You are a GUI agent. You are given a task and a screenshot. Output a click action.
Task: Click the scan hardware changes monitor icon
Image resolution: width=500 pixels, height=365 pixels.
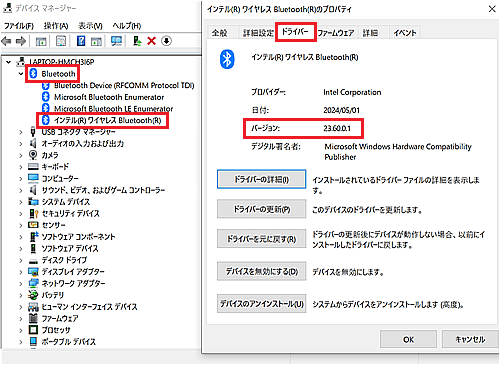tap(116, 41)
